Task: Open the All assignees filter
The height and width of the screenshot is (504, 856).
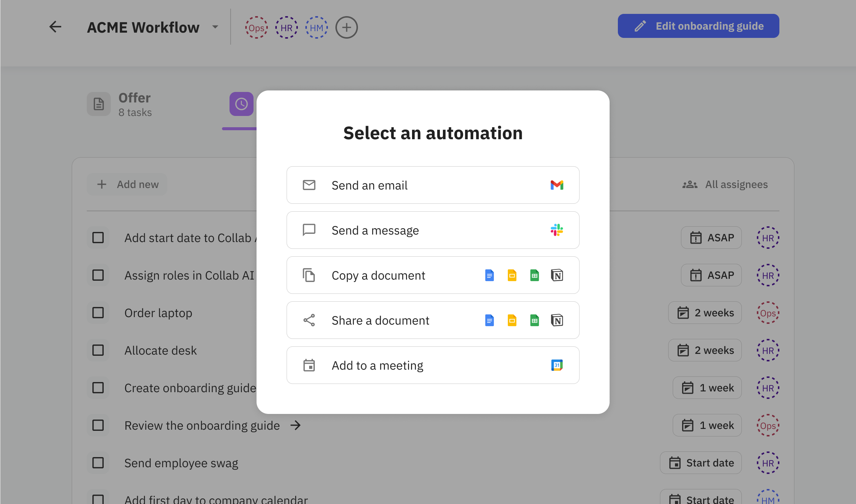Action: point(725,184)
